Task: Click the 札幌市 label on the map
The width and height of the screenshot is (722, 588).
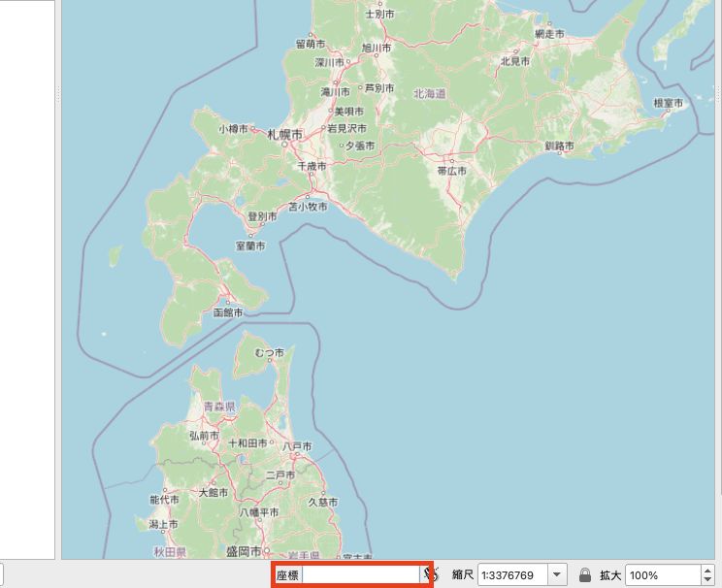Action: (x=285, y=135)
